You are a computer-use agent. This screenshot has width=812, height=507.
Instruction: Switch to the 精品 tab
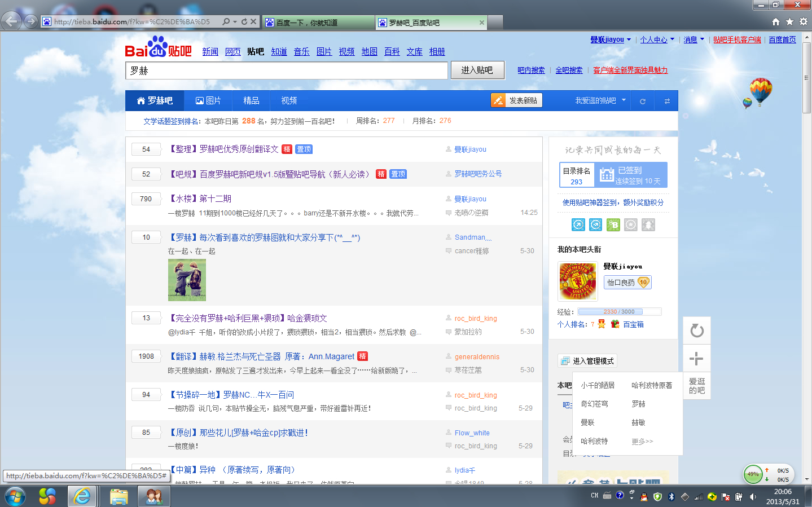[251, 101]
